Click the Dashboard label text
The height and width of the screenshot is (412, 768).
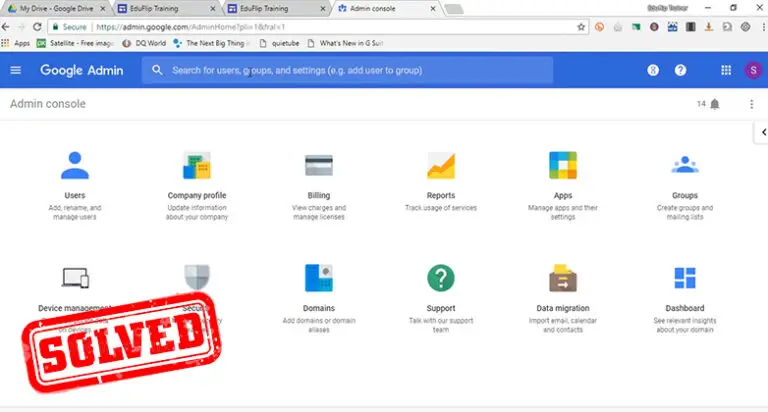[685, 308]
